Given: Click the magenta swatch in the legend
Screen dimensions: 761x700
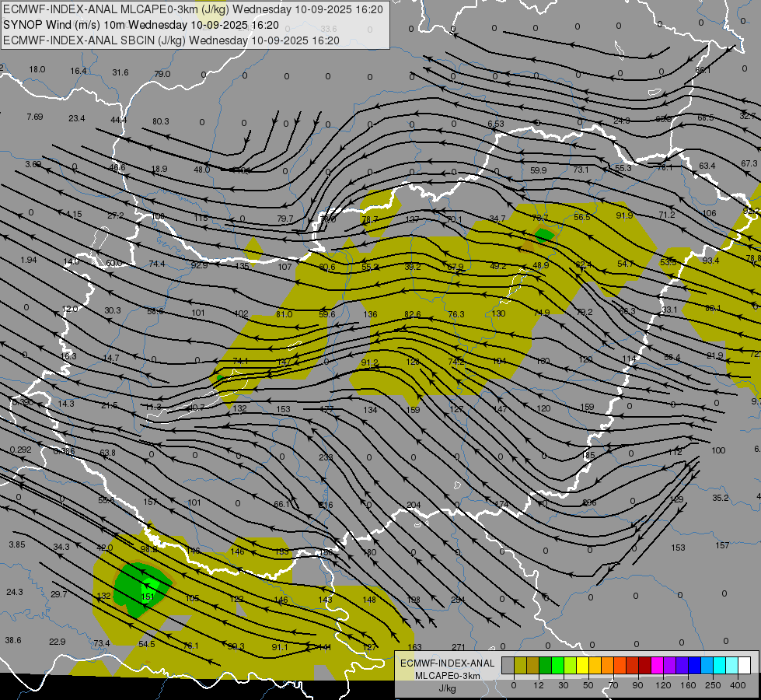Looking at the screenshot, I should [657, 665].
